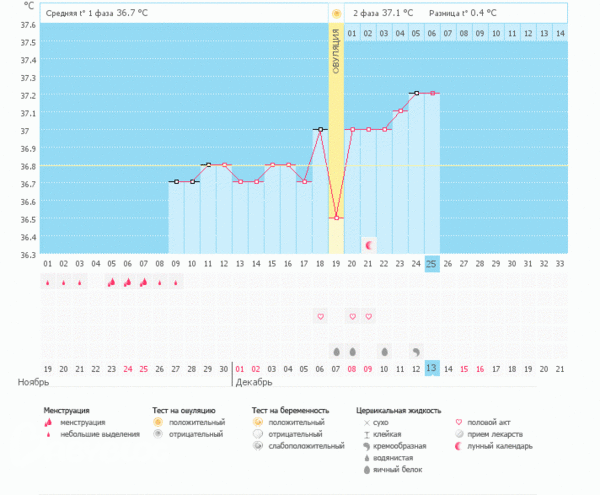Image resolution: width=600 pixels, height=495 pixels.
Task: Click the menstruation drop icon under cycle day 01
Action: point(47,283)
